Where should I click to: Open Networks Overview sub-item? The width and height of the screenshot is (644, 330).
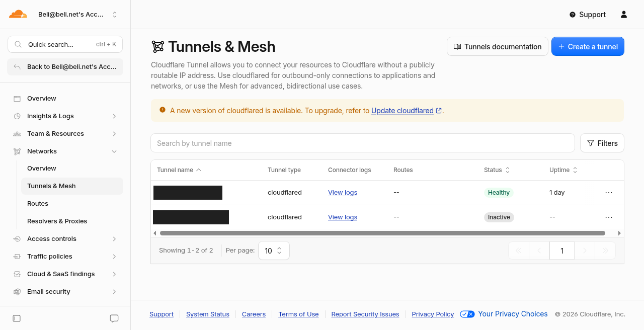72,169
